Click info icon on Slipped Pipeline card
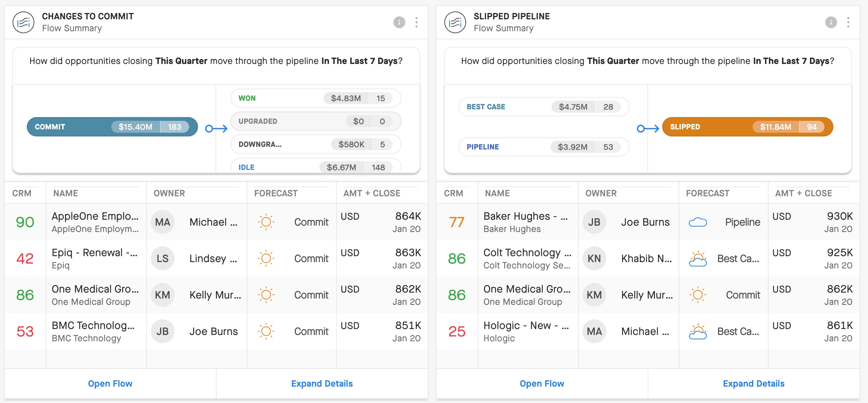This screenshot has width=868, height=403. coord(831,22)
